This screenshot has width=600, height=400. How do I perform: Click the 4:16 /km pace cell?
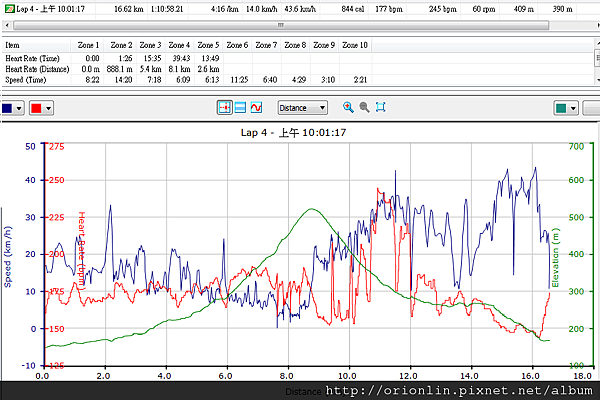click(x=225, y=9)
